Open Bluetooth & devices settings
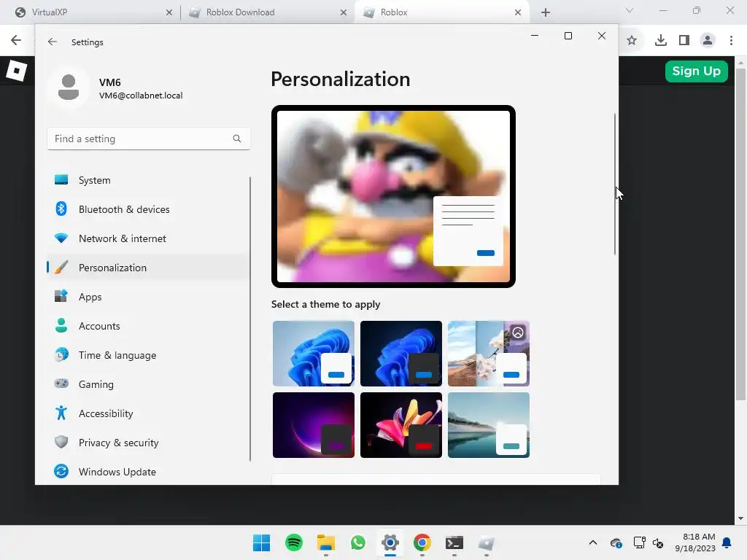Image resolution: width=747 pixels, height=560 pixels. (x=147, y=209)
